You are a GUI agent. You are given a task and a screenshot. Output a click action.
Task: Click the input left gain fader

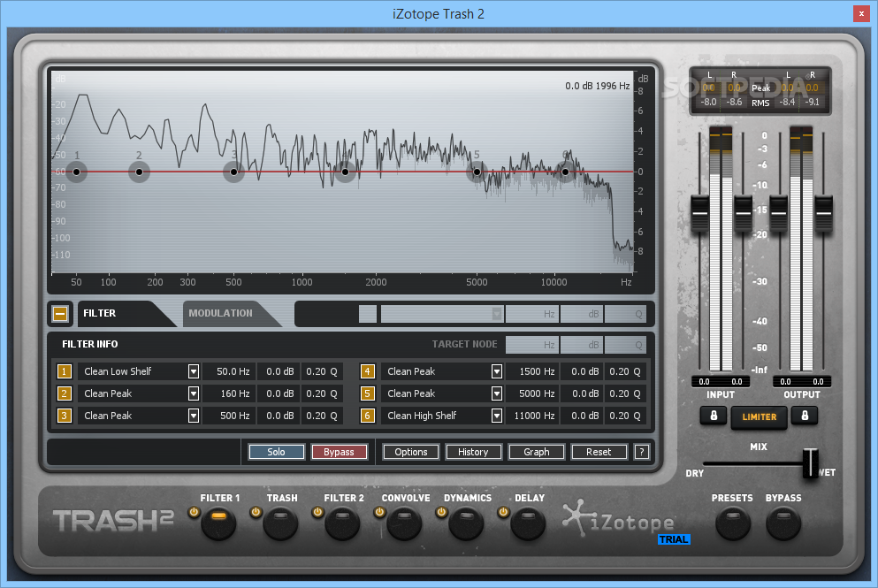click(700, 213)
